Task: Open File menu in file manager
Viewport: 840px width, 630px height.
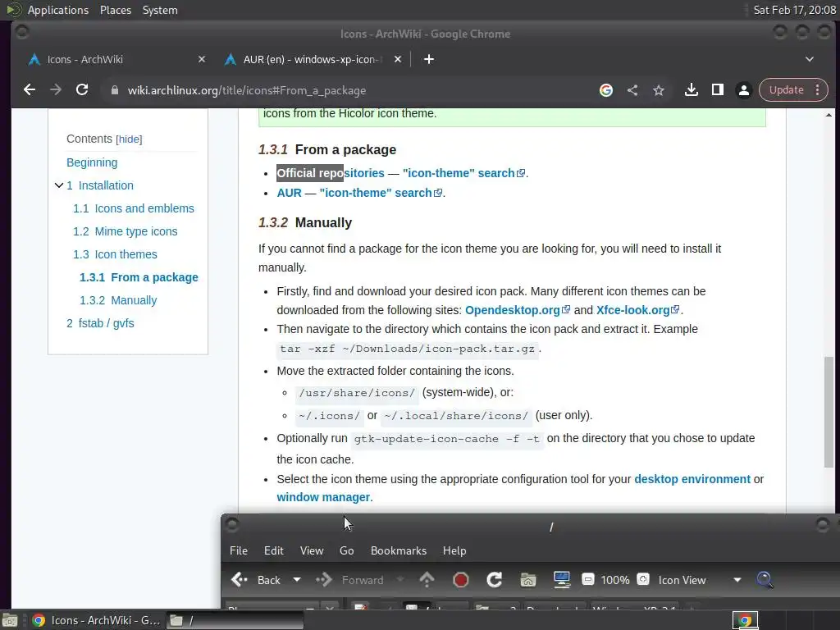Action: click(239, 550)
